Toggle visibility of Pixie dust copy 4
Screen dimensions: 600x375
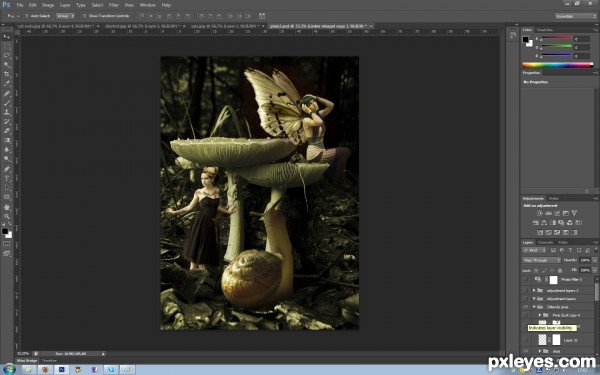pos(526,315)
